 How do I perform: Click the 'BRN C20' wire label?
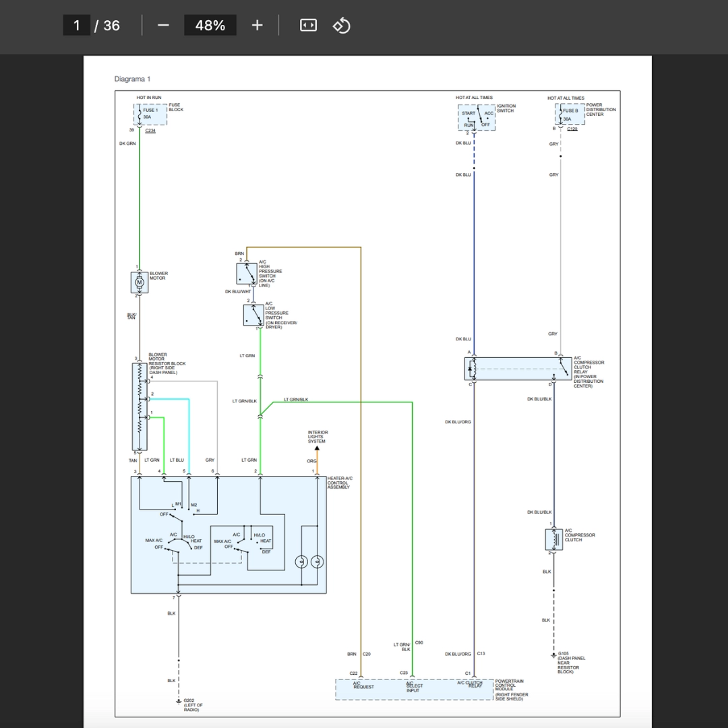[x=359, y=654]
